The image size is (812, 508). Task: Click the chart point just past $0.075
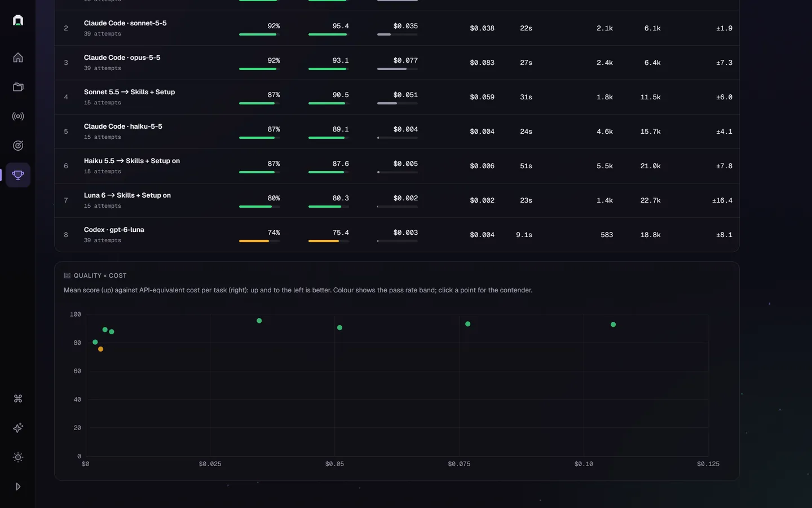(468, 324)
